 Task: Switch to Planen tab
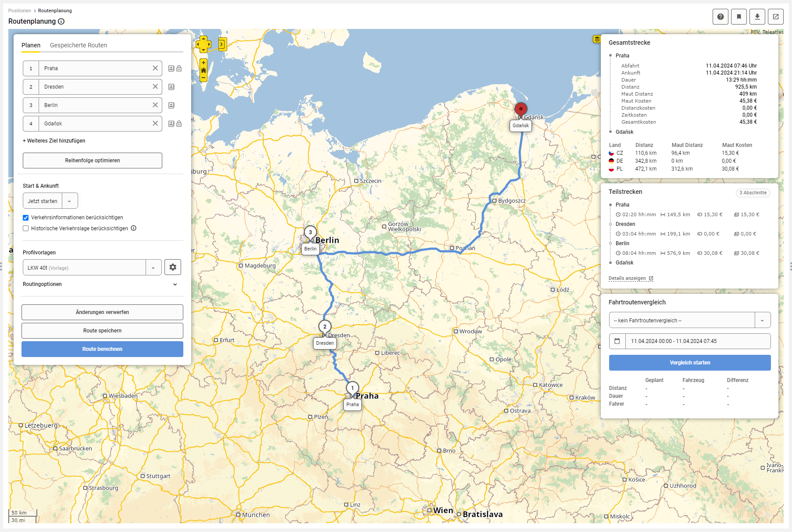pyautogui.click(x=31, y=45)
